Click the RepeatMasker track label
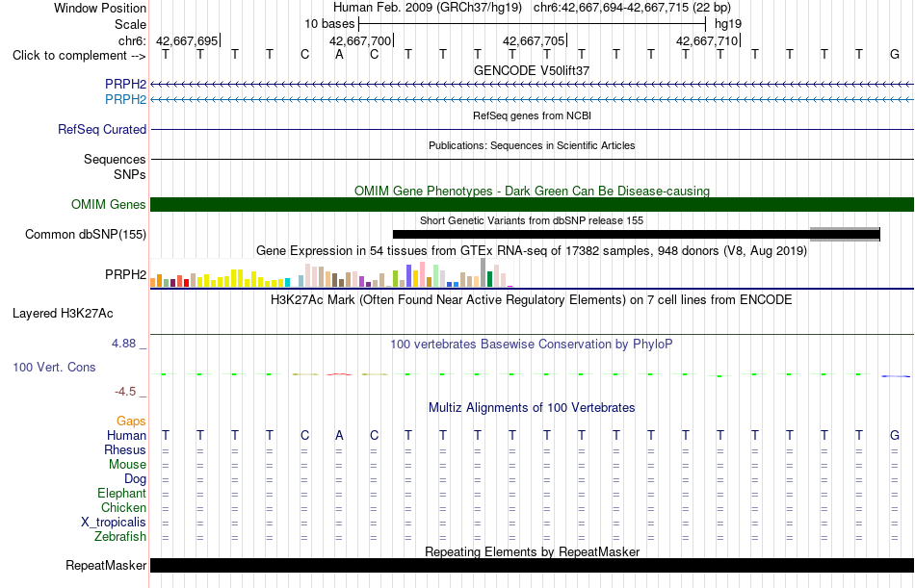 106,565
